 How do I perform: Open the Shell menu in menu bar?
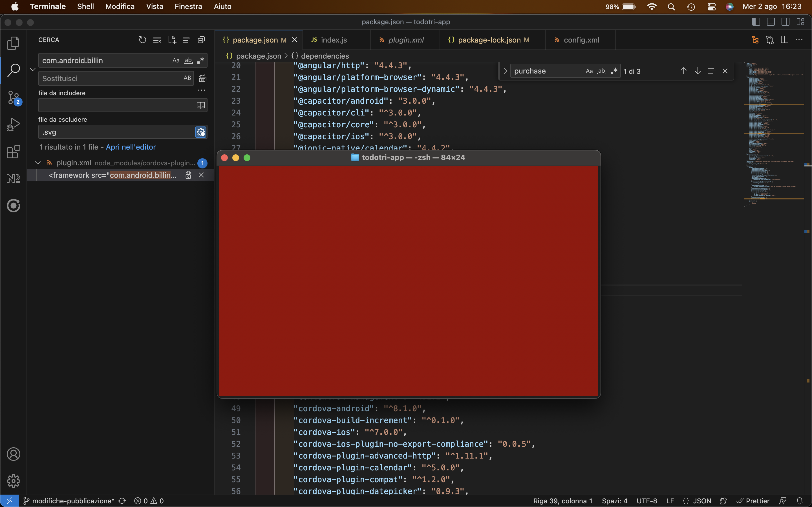click(x=85, y=6)
